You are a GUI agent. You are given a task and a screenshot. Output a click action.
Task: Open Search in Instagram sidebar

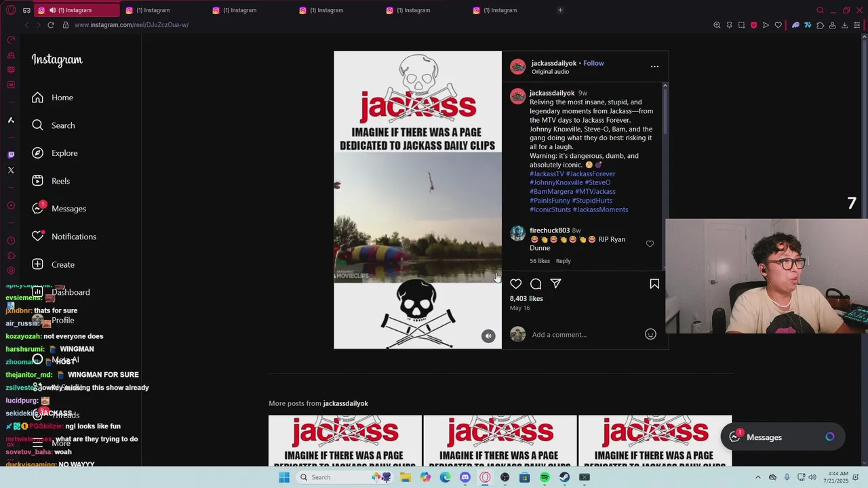53,125
